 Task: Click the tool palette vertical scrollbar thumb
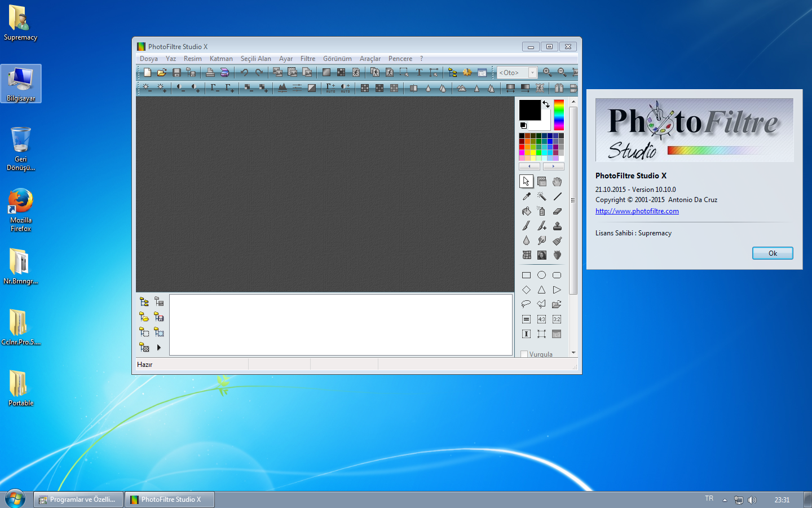point(573,200)
